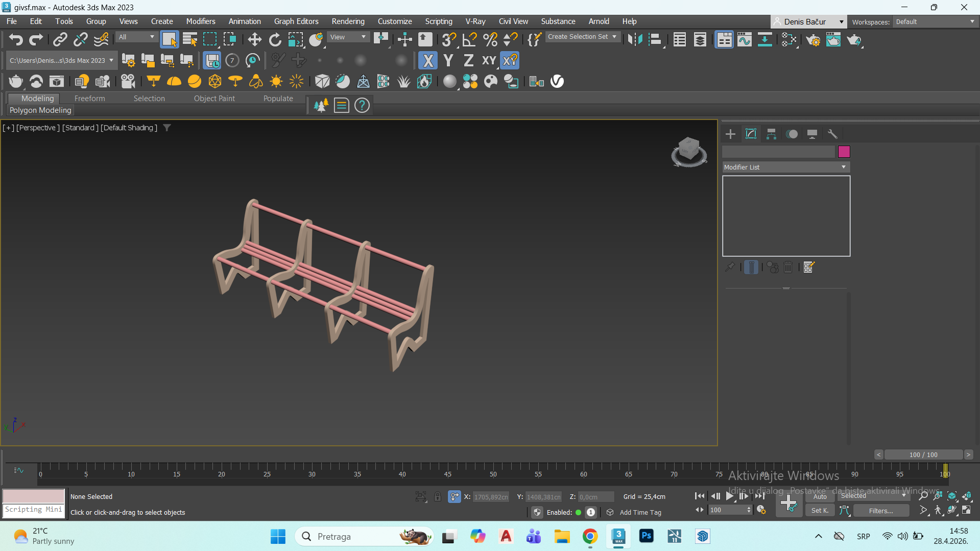Open the Utilities wrench panel icon

[832, 134]
